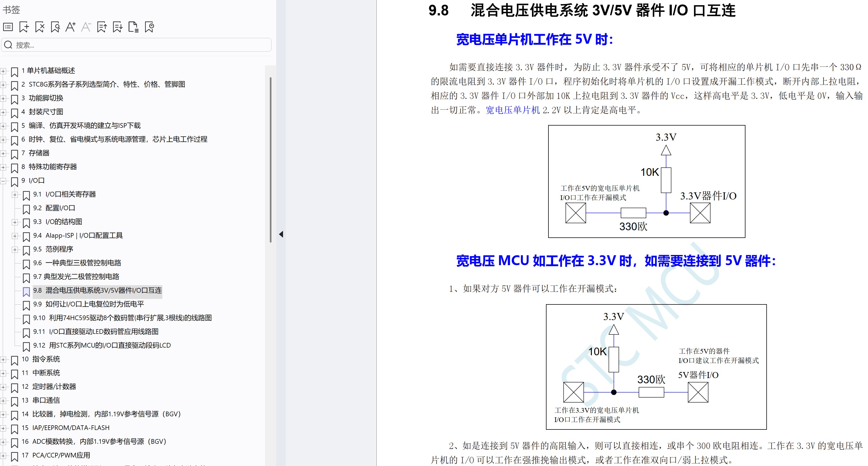Image resolution: width=868 pixels, height=466 pixels.
Task: Expand 9.5 范例程序 subtree
Action: click(15, 250)
